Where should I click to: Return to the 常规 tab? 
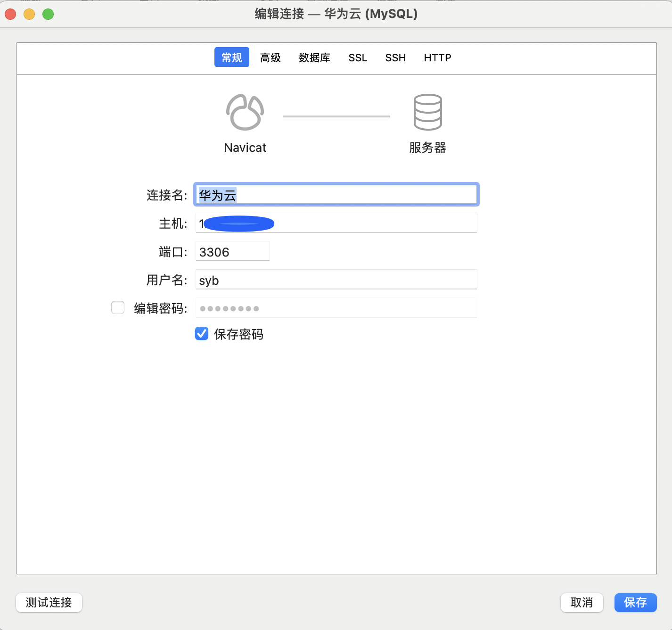pyautogui.click(x=231, y=57)
